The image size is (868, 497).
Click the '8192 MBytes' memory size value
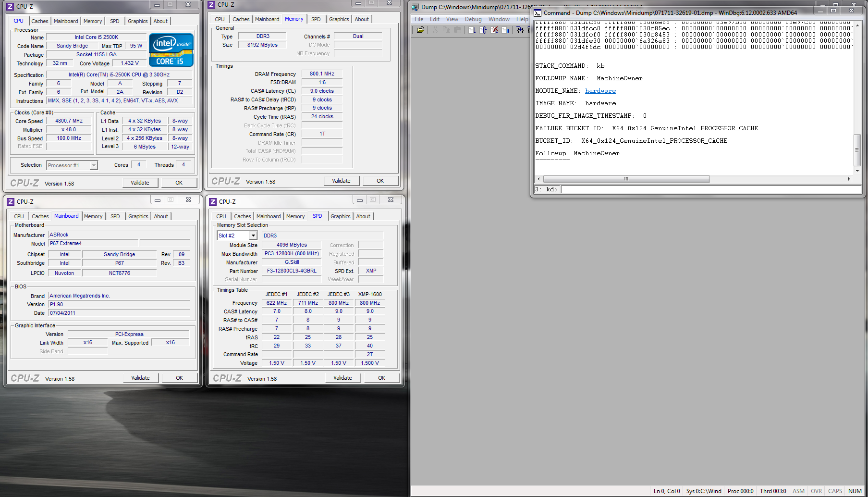(262, 45)
